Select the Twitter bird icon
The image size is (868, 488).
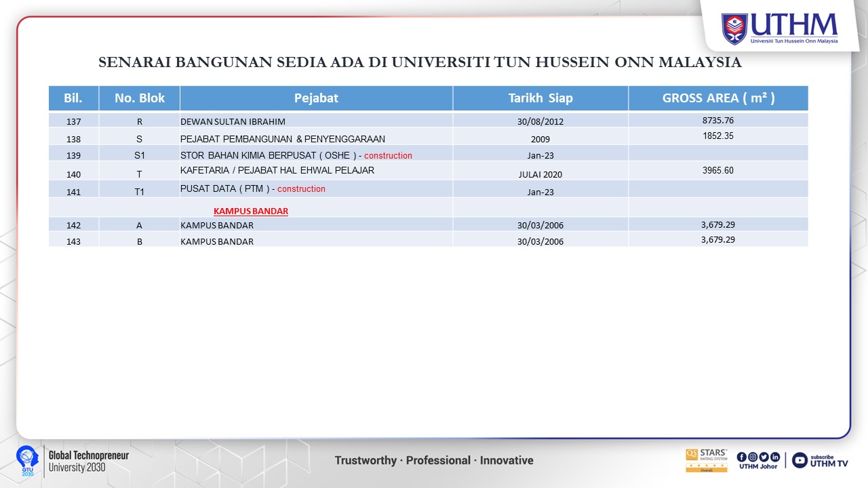click(764, 457)
